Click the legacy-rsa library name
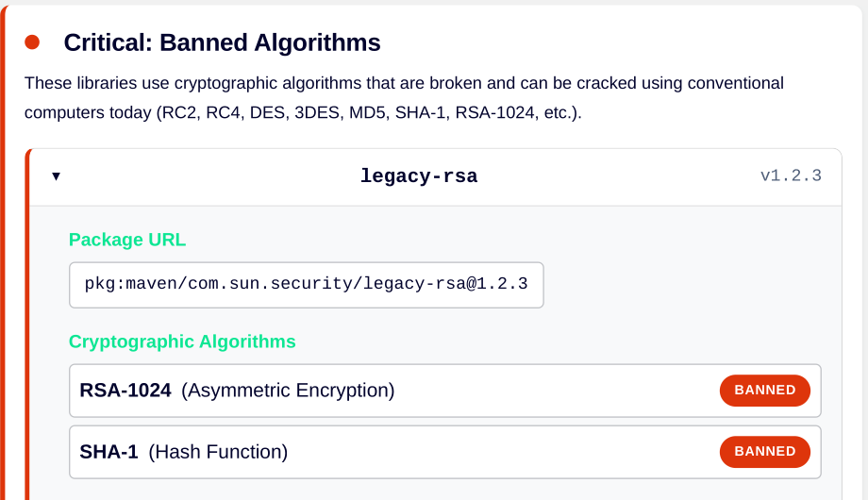The width and height of the screenshot is (868, 500). (x=419, y=176)
